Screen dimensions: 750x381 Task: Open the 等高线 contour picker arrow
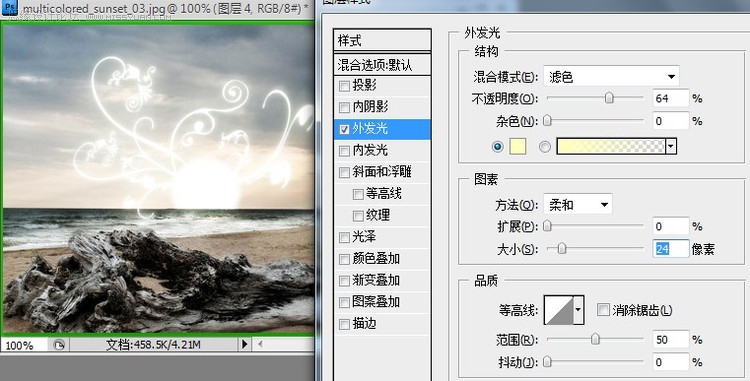578,310
